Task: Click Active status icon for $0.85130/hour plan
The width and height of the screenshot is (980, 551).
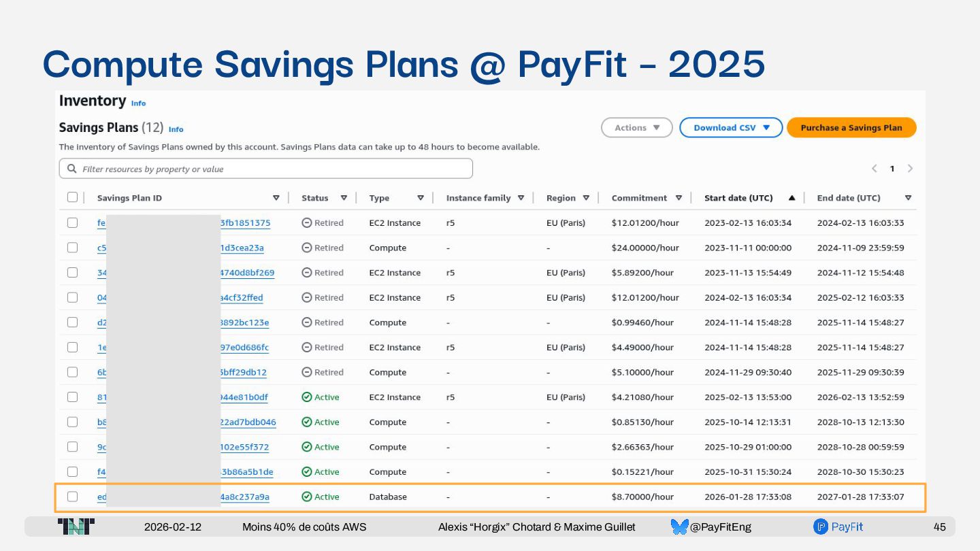Action: (x=307, y=422)
